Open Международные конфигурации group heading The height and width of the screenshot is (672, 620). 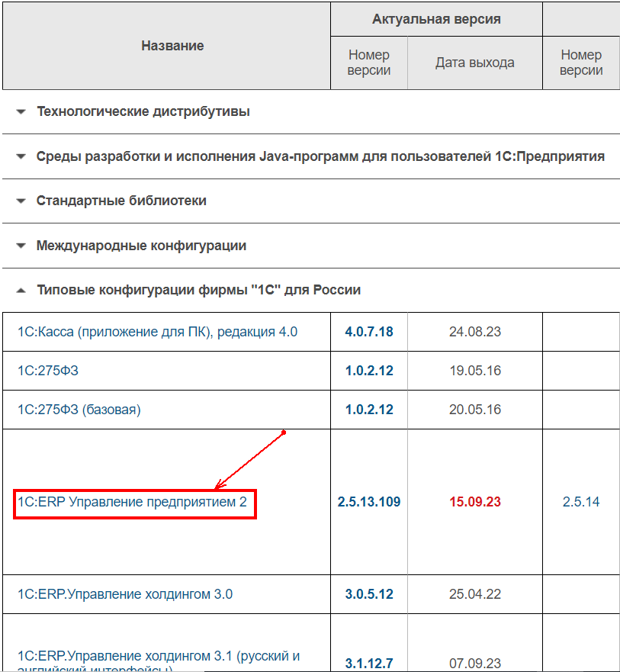point(141,246)
